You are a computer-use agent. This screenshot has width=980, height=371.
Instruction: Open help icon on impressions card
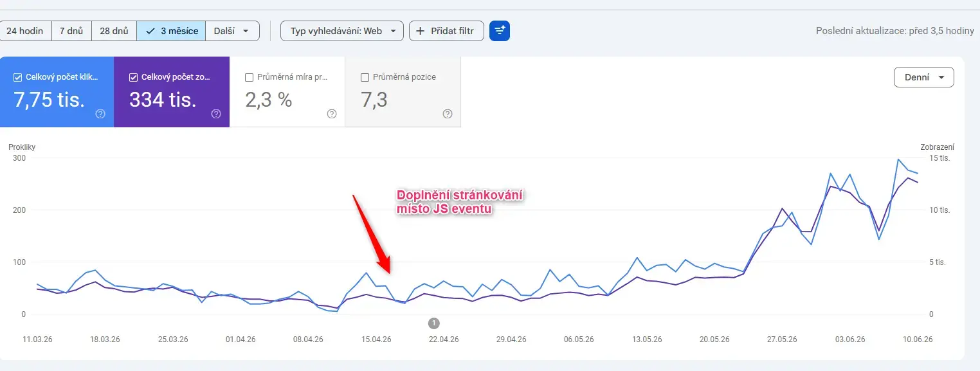216,114
